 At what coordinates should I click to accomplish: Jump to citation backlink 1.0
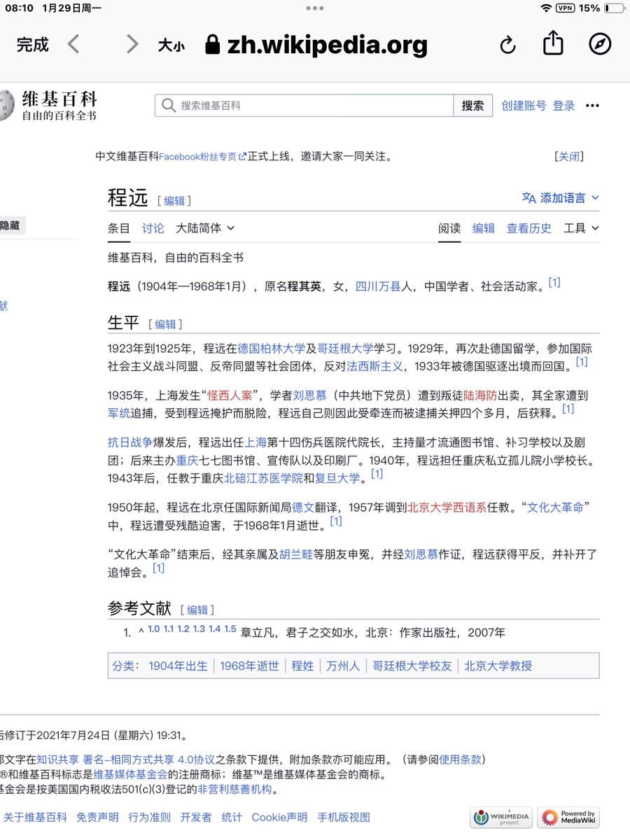[x=154, y=629]
